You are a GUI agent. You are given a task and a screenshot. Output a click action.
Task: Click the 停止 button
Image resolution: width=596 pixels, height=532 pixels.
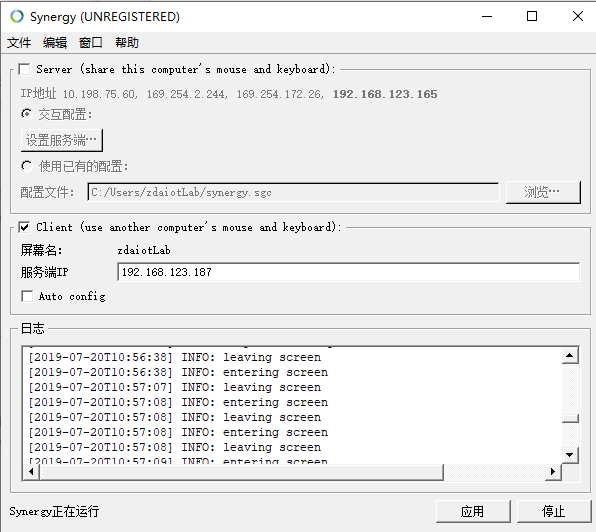point(553,511)
